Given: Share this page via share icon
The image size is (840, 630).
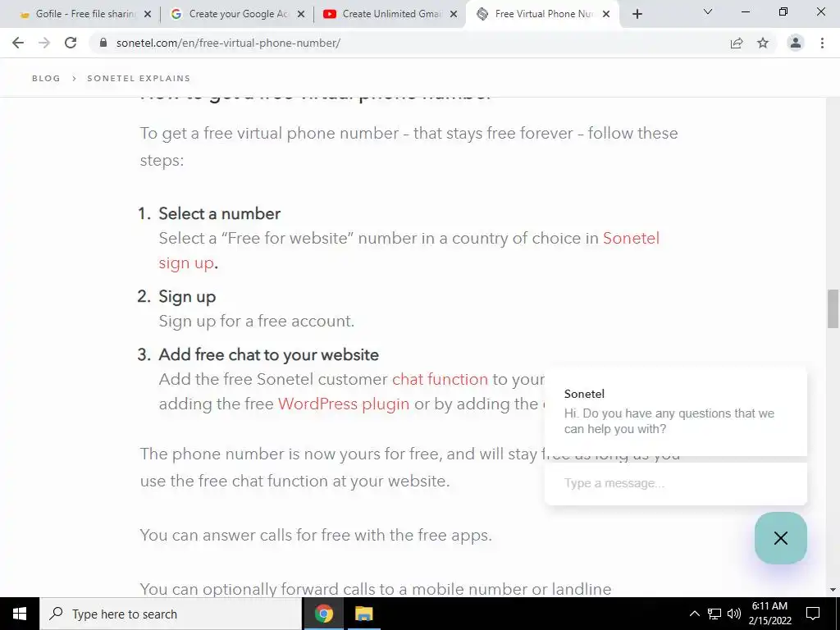Looking at the screenshot, I should pos(737,43).
